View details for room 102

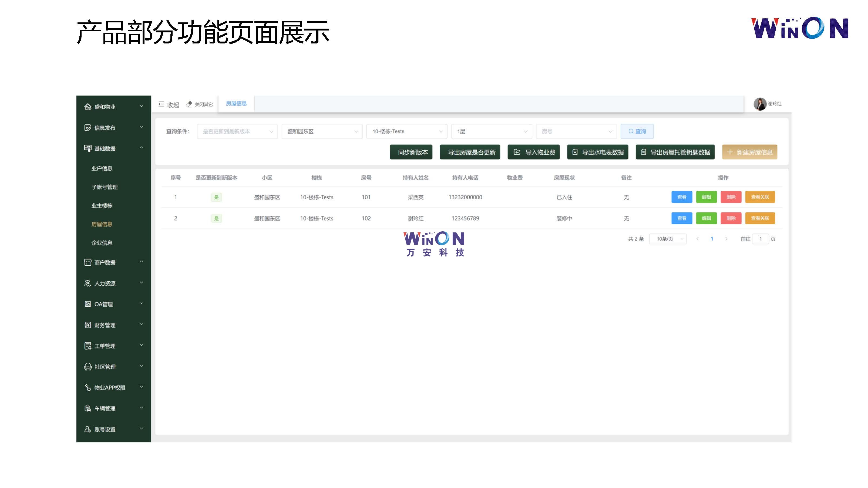pyautogui.click(x=682, y=218)
